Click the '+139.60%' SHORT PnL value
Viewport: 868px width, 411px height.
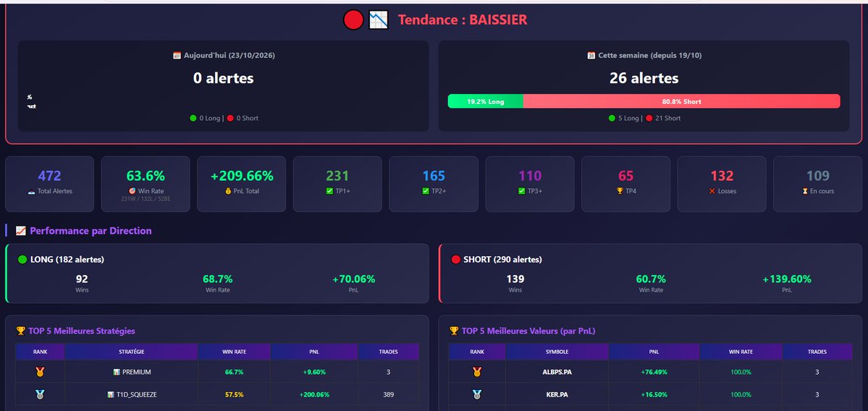click(787, 279)
